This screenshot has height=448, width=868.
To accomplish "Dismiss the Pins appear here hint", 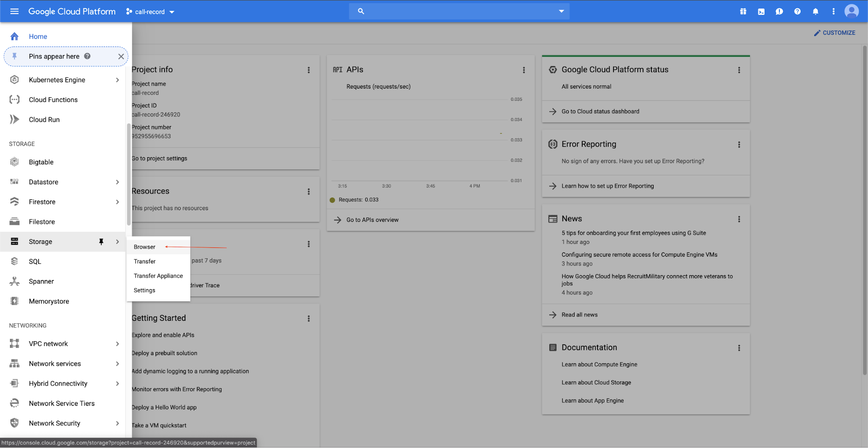I will [x=121, y=56].
